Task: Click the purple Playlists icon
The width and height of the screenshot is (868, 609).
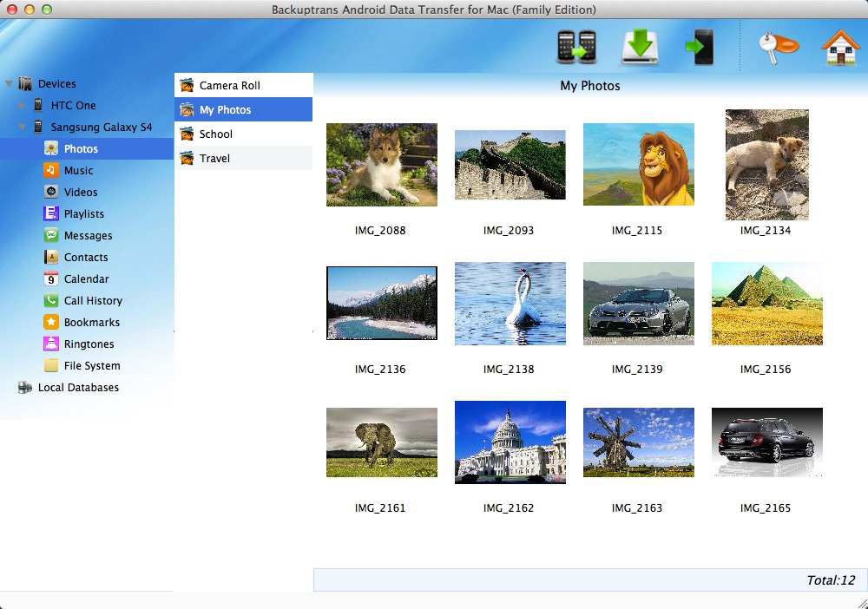Action: click(x=51, y=213)
